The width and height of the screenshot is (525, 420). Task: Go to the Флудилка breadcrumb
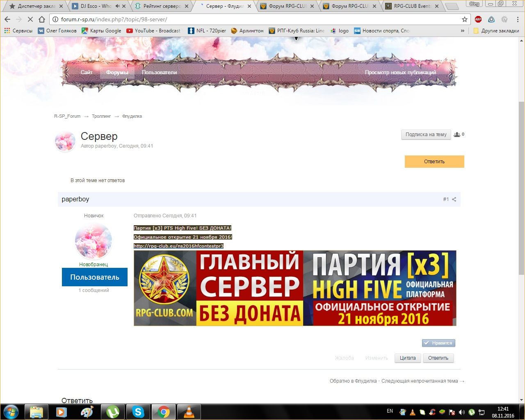click(132, 116)
